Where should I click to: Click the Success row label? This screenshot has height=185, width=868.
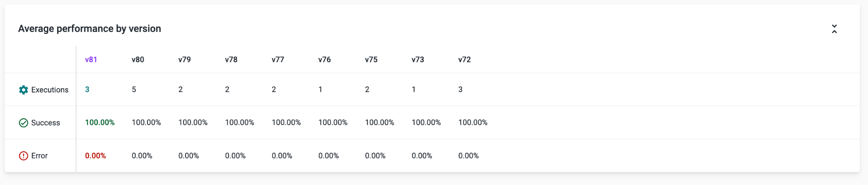pos(45,123)
